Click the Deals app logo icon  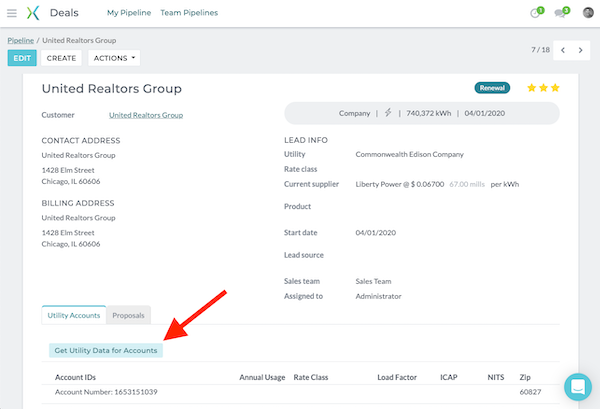(x=33, y=13)
